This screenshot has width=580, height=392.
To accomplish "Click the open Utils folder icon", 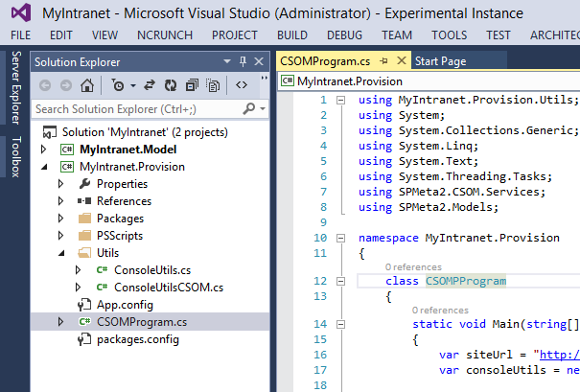I will [84, 253].
